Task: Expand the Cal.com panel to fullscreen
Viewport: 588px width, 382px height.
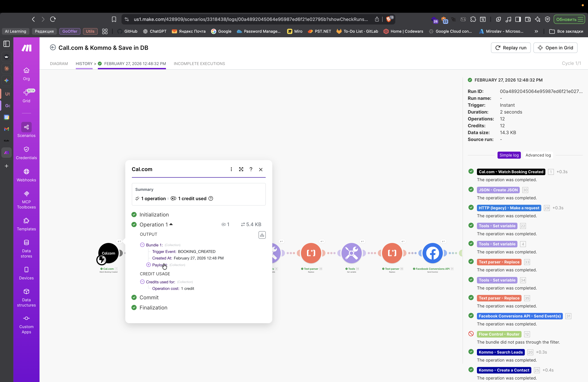Action: [x=241, y=169]
